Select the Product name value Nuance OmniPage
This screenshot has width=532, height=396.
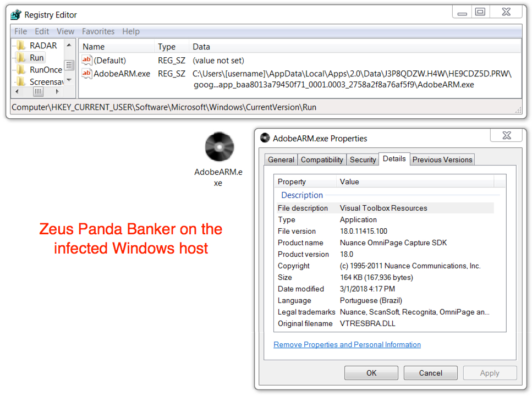[393, 243]
